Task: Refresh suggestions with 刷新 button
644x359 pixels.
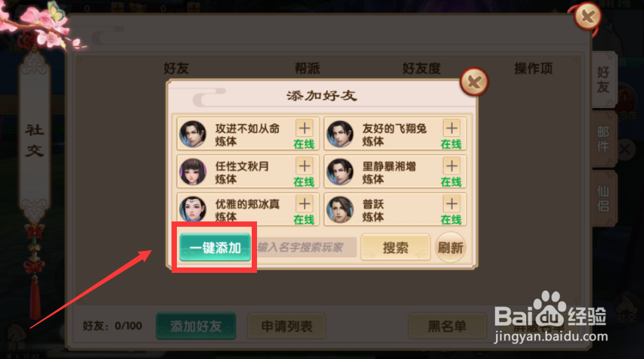Action: tap(450, 247)
